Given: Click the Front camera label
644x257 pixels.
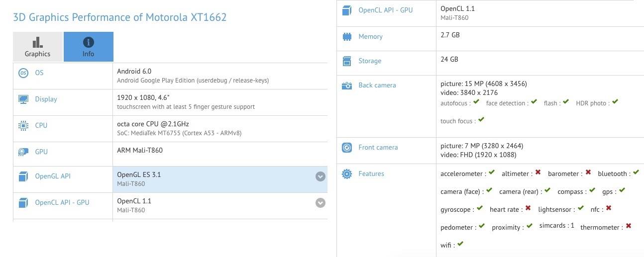Looking at the screenshot, I should 378,148.
